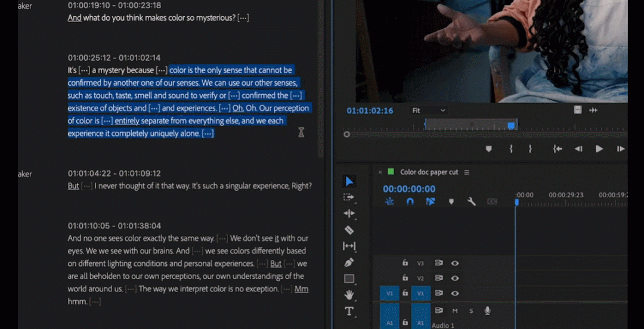Click Drag Audio Only waveform icon
Viewport: 644px width, 329px height.
[593, 110]
